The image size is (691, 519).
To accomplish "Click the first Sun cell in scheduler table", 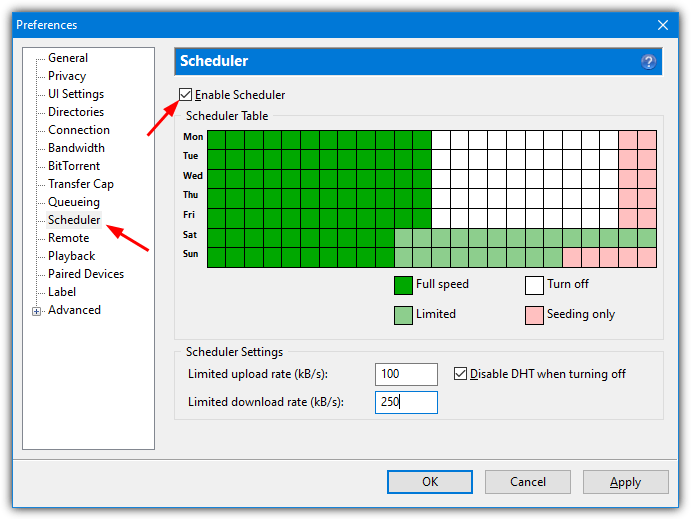I will click(216, 258).
